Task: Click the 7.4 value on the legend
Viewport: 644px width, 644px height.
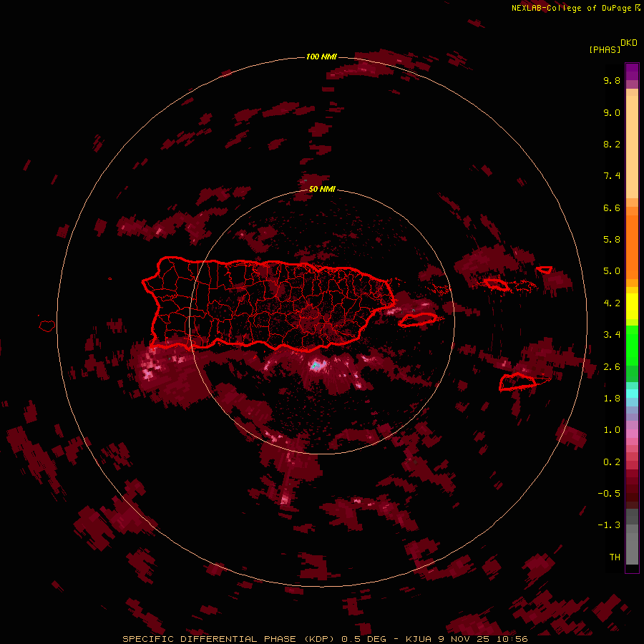Action: (612, 176)
